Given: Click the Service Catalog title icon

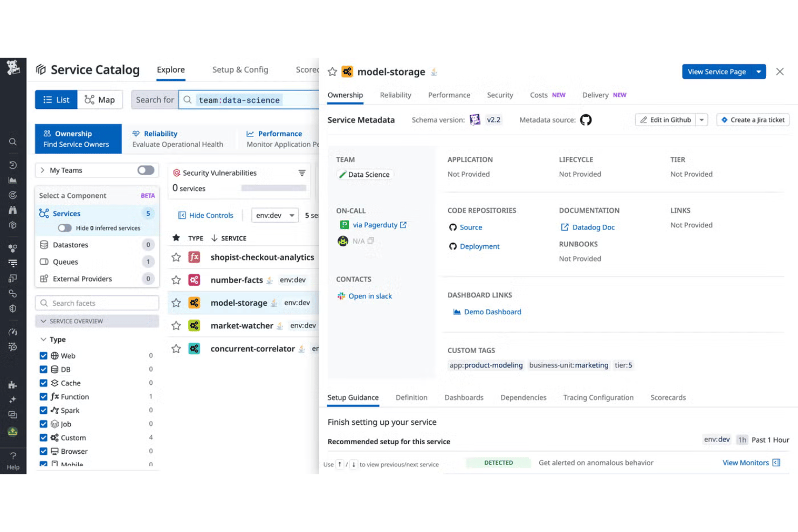Looking at the screenshot, I should coord(41,70).
